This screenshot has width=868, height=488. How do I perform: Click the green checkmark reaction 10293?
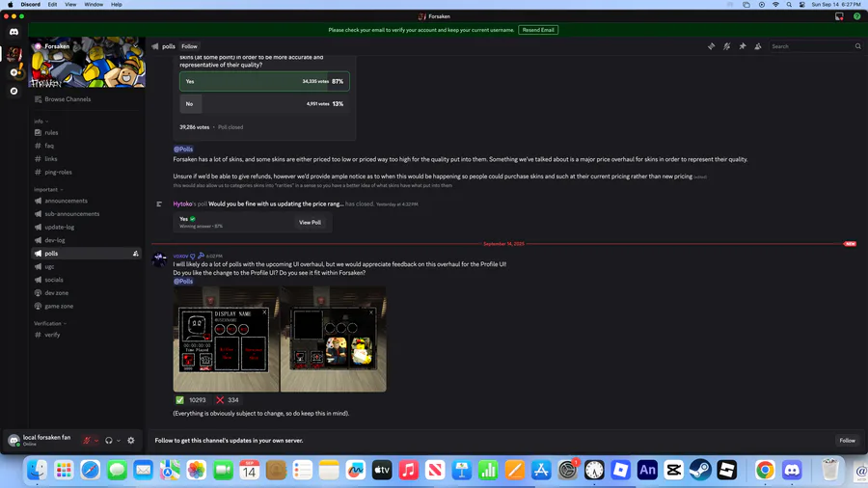pos(190,399)
